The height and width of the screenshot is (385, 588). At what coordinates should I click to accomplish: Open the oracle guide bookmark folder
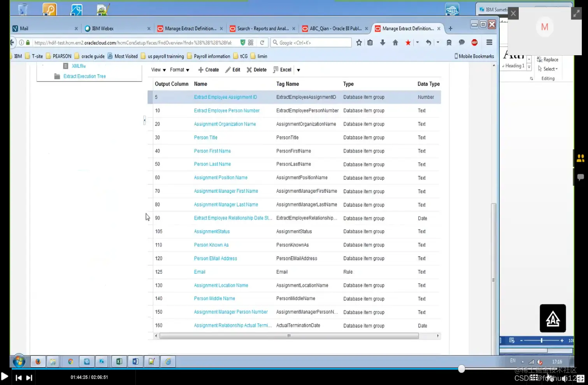coord(90,56)
